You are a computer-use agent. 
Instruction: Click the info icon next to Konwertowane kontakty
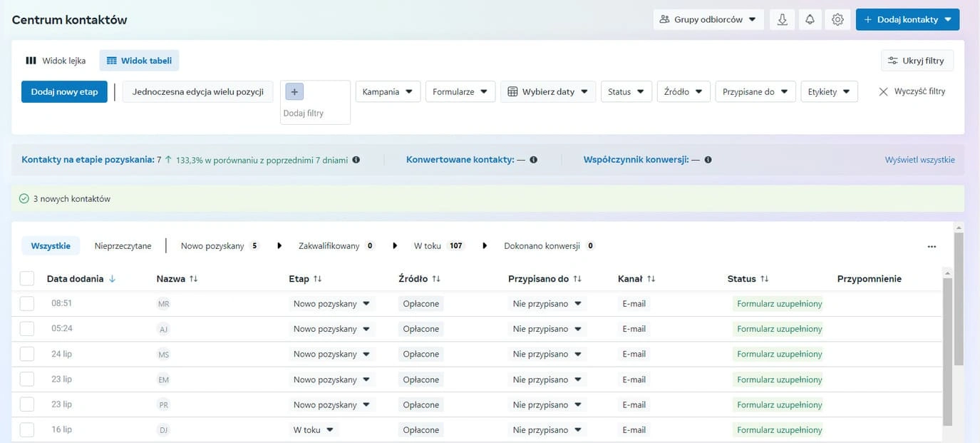coord(533,159)
